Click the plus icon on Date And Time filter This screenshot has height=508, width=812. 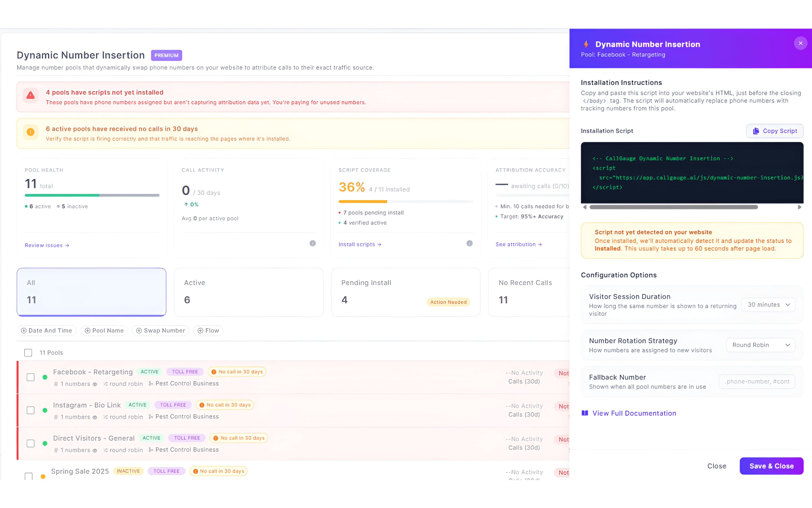click(x=23, y=331)
